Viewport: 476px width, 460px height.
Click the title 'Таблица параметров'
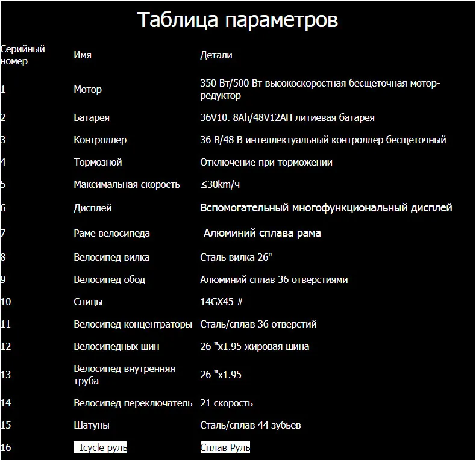pyautogui.click(x=237, y=20)
